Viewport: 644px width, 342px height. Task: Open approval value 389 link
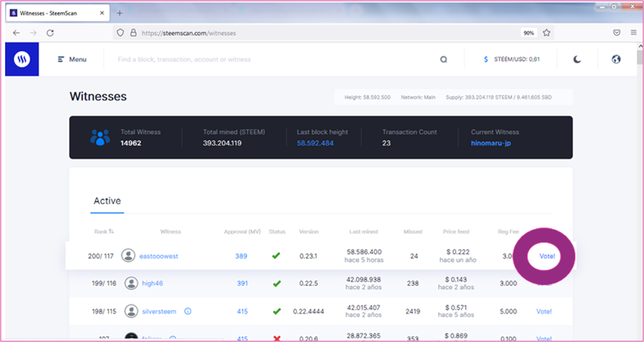[241, 256]
